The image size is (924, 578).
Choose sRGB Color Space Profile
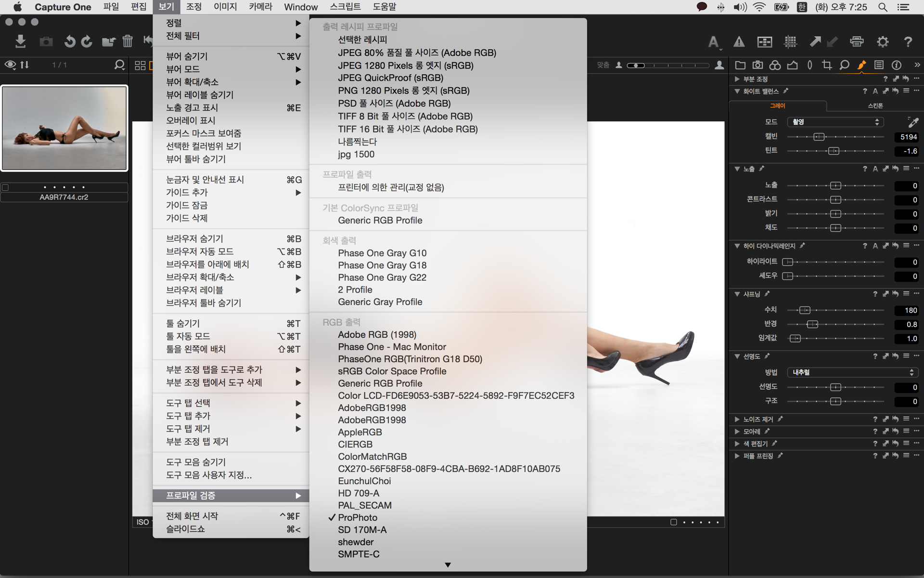(x=392, y=371)
